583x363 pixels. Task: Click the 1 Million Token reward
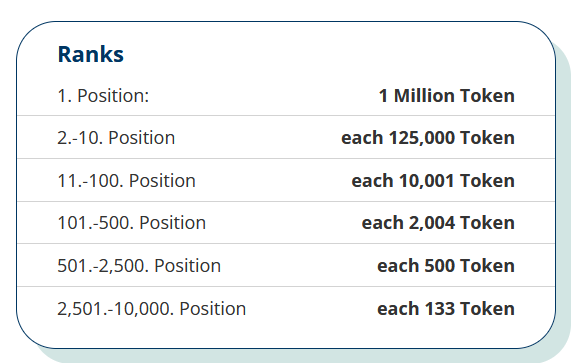(x=447, y=96)
